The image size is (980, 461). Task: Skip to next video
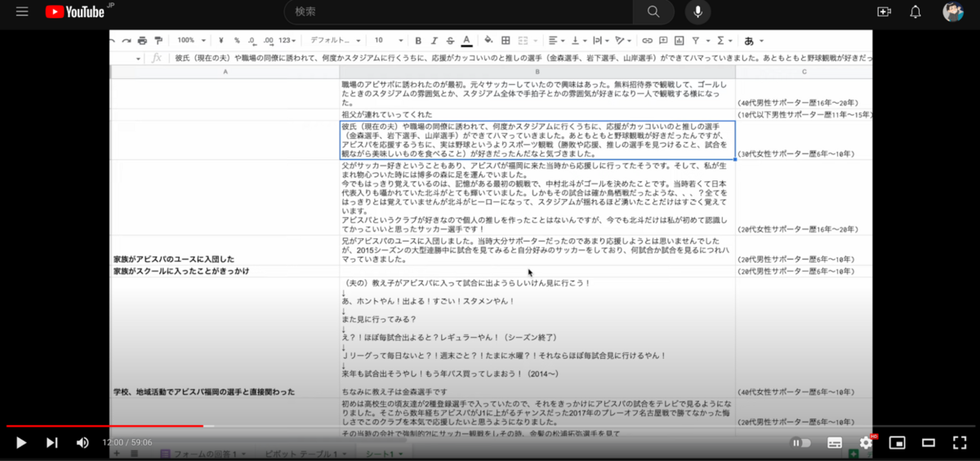pyautogui.click(x=52, y=442)
